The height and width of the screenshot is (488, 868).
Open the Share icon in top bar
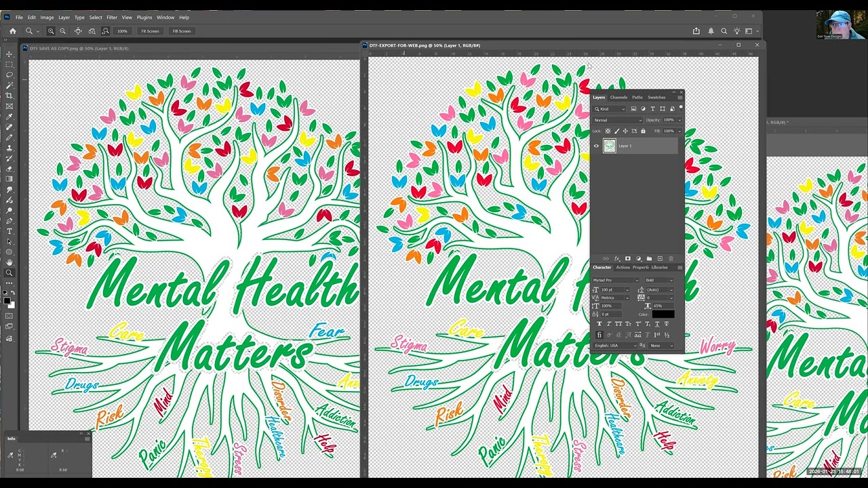pyautogui.click(x=696, y=31)
